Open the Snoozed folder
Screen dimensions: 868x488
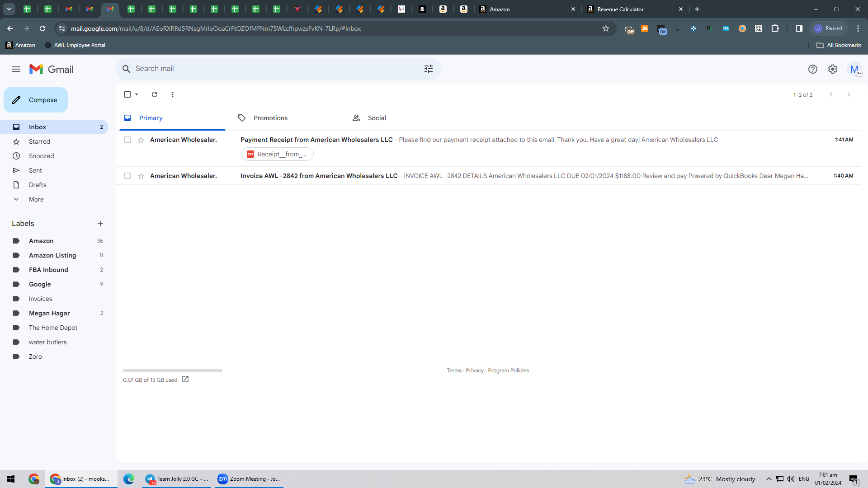point(54,156)
